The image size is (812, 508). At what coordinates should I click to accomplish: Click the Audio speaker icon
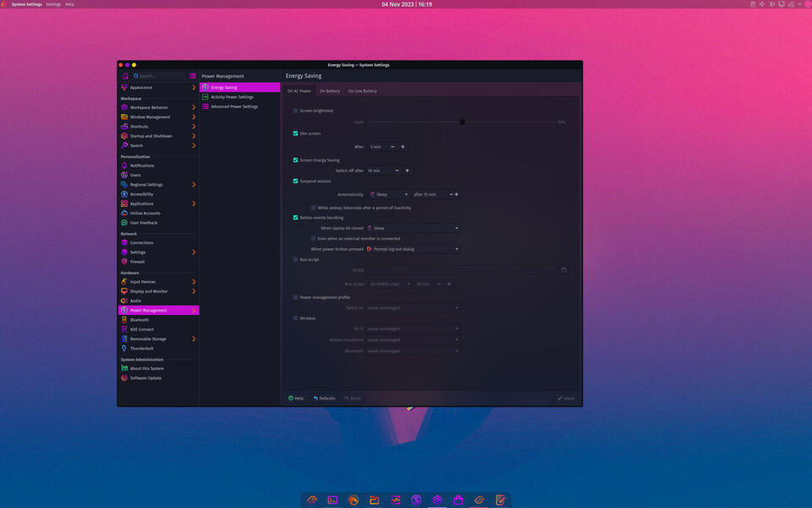click(124, 301)
